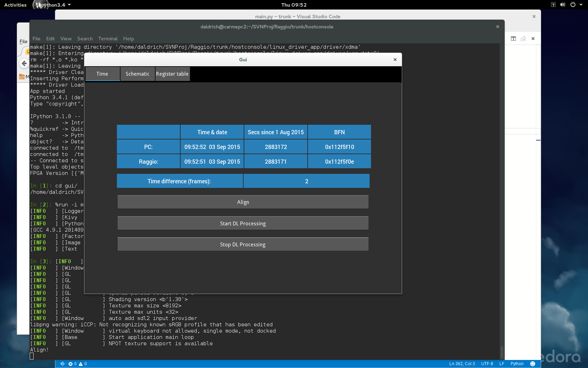Click the git sync icon in status bar
The image size is (588, 368).
coord(63,364)
